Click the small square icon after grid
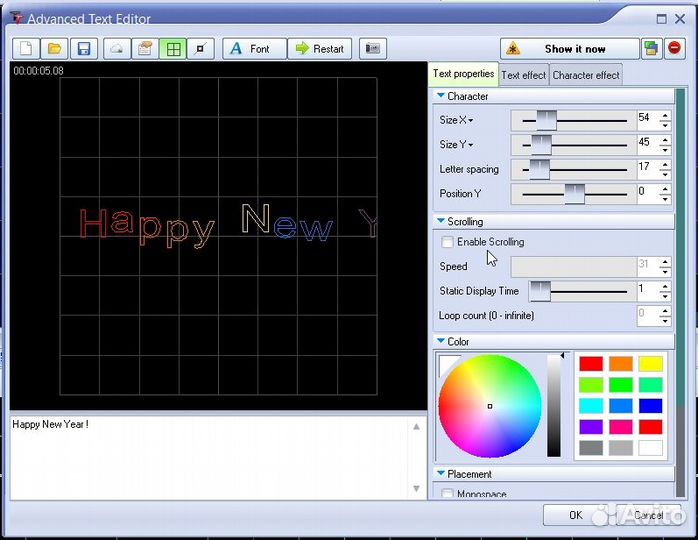This screenshot has width=698, height=540. [x=201, y=49]
